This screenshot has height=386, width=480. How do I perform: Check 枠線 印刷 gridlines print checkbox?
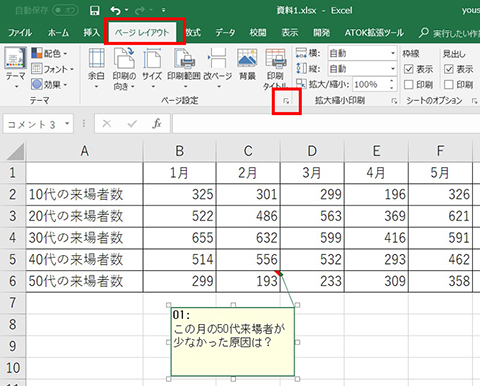tap(409, 85)
